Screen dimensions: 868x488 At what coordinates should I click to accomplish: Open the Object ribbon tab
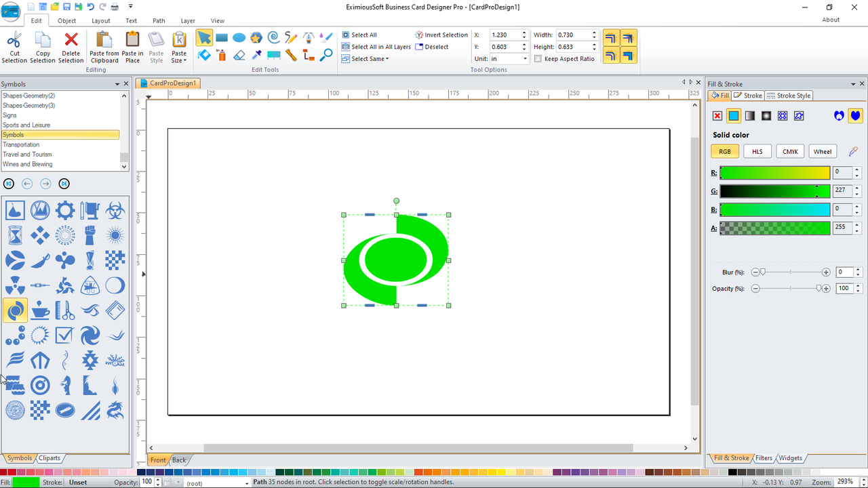pos(66,21)
